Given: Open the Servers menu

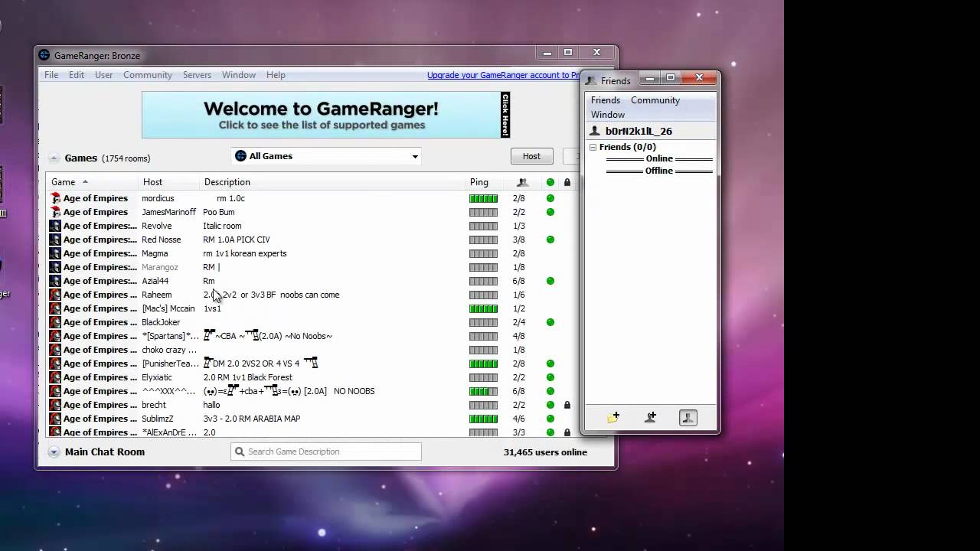Looking at the screenshot, I should click(x=197, y=75).
